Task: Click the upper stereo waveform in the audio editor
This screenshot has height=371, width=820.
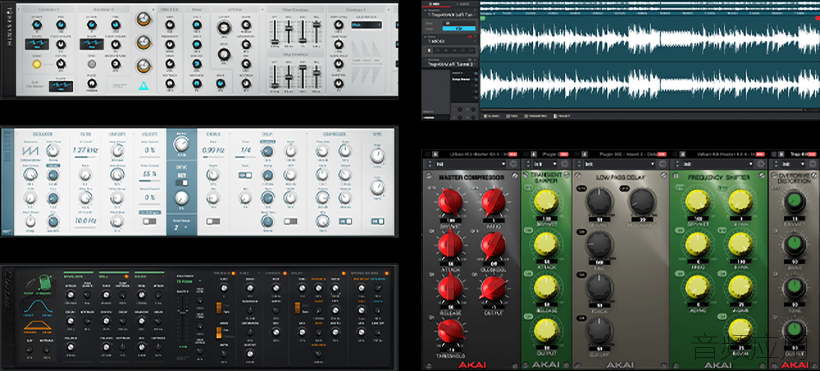Action: point(650,39)
